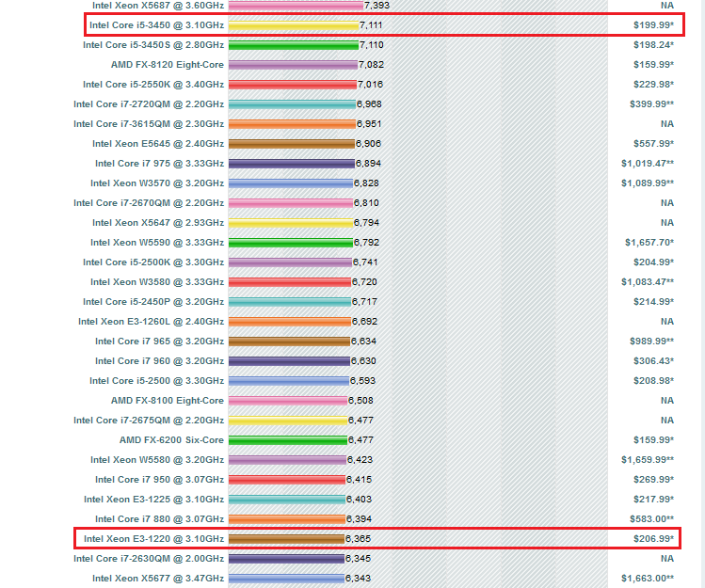Click the $199.99* price for i5-3450
Viewport: 705px width, 588px height.
(x=654, y=25)
